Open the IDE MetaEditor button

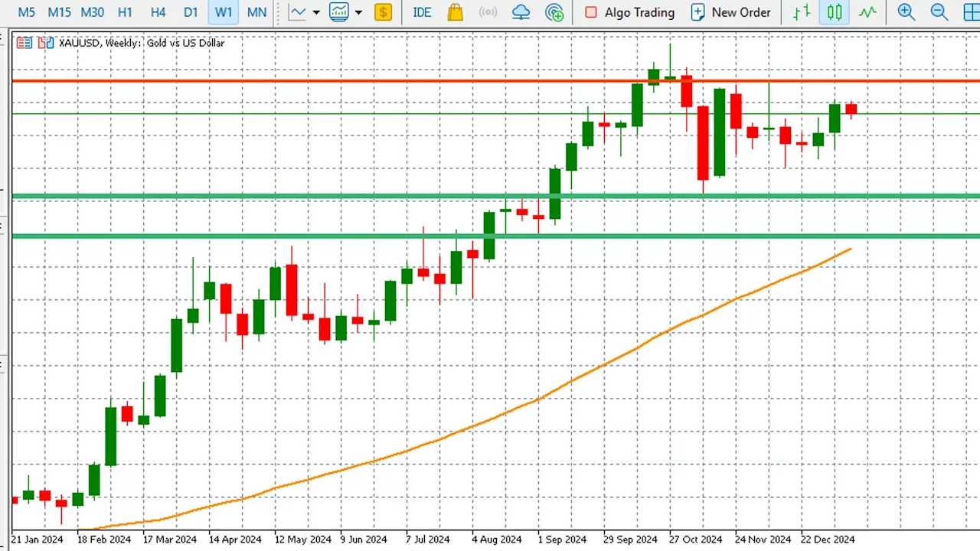(422, 12)
